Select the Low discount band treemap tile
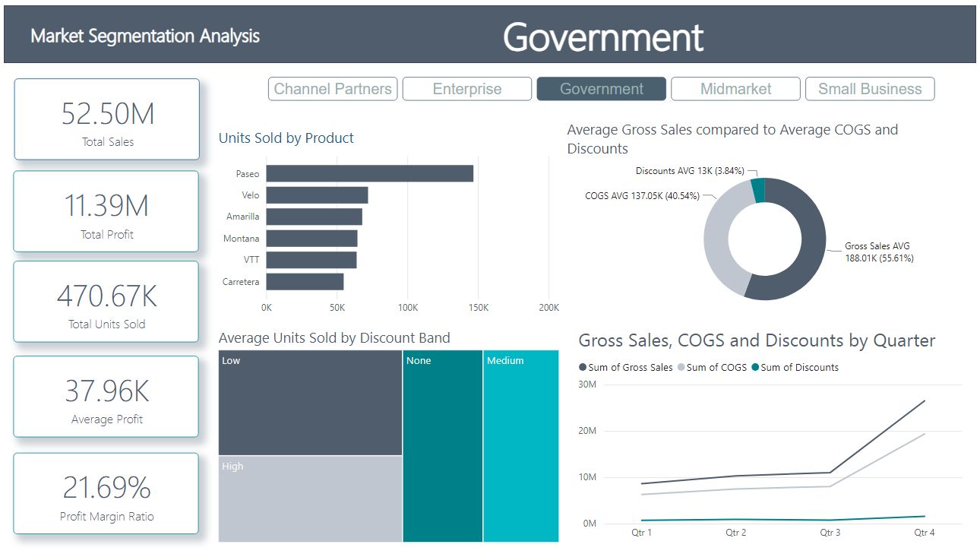 [310, 403]
